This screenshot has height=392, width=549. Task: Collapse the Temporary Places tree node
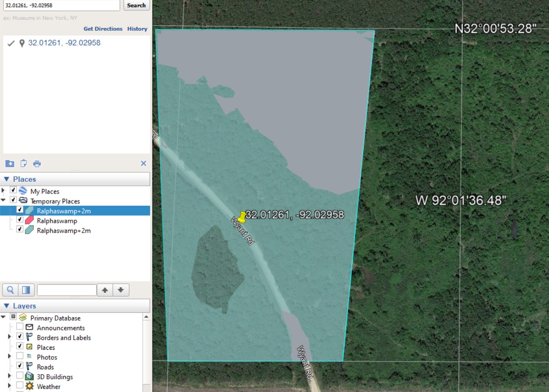pyautogui.click(x=3, y=201)
